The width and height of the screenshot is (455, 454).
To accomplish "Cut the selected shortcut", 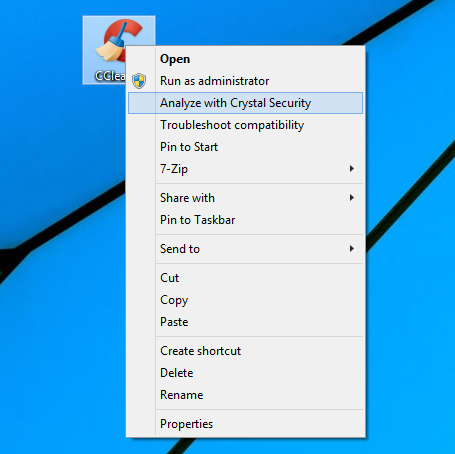I will pos(245,278).
